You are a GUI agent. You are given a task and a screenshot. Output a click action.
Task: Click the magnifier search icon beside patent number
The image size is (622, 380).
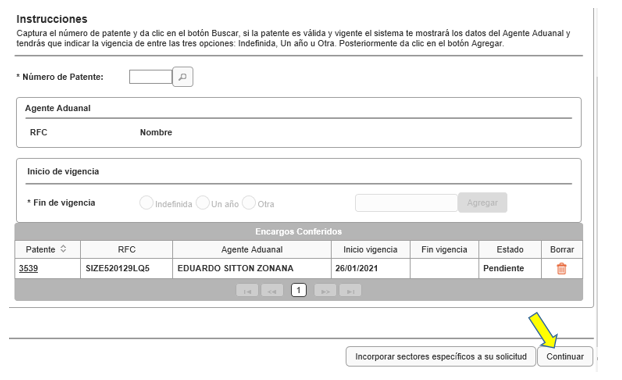coord(182,77)
